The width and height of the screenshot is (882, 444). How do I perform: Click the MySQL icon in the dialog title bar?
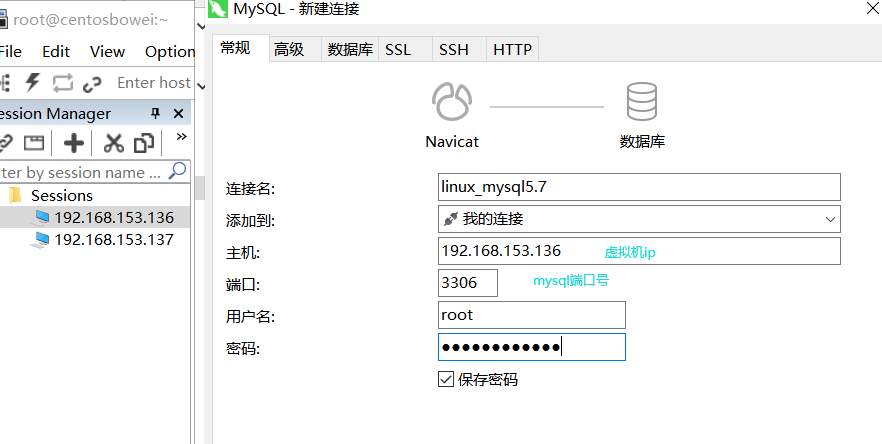[218, 9]
